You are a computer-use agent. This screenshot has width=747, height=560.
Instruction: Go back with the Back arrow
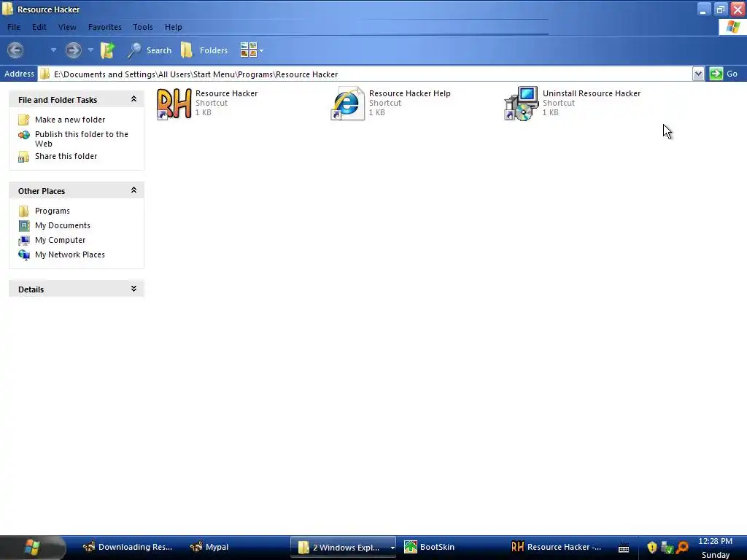click(x=15, y=50)
